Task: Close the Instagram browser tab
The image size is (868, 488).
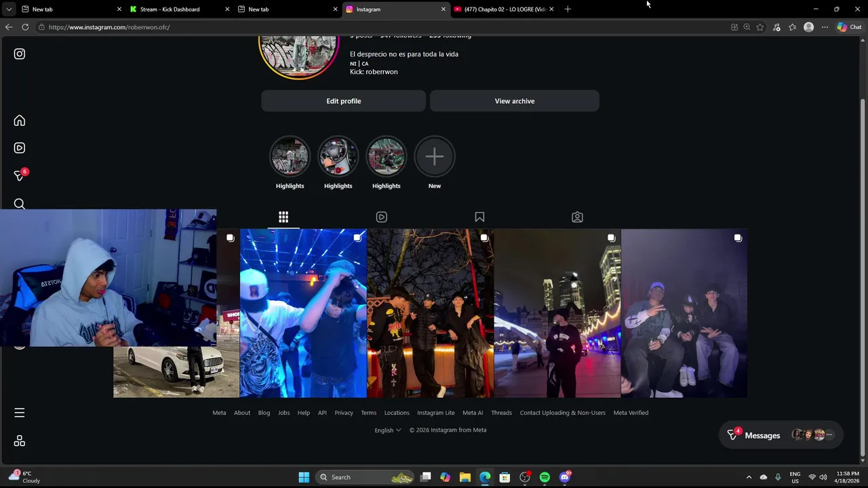Action: pyautogui.click(x=443, y=9)
